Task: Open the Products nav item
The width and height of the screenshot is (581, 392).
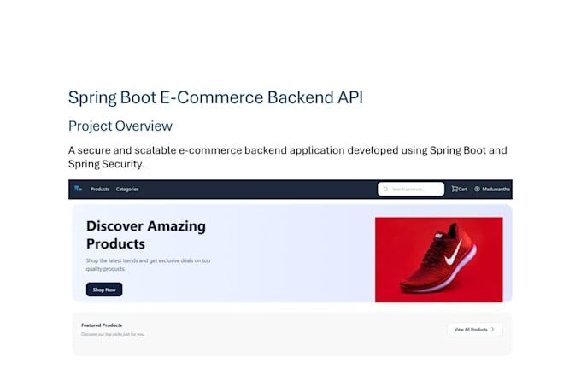Action: pyautogui.click(x=100, y=190)
